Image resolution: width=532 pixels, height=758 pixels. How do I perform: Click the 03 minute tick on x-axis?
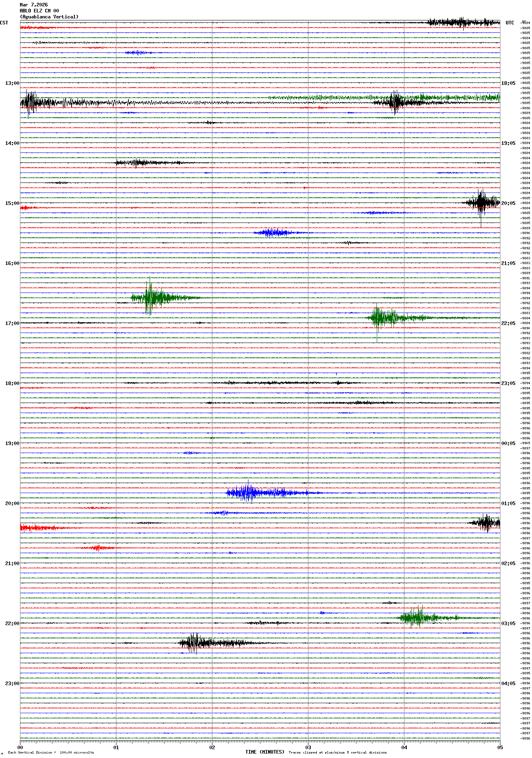pyautogui.click(x=308, y=747)
